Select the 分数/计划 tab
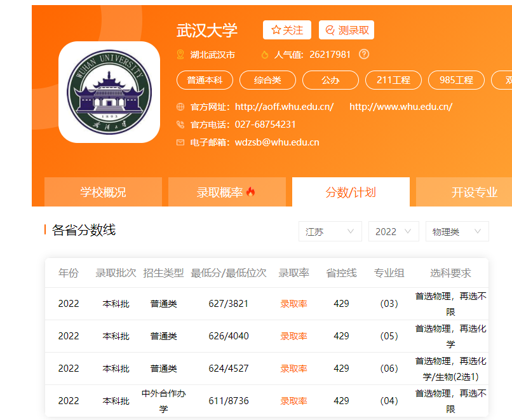The width and height of the screenshot is (512, 420). tap(351, 192)
